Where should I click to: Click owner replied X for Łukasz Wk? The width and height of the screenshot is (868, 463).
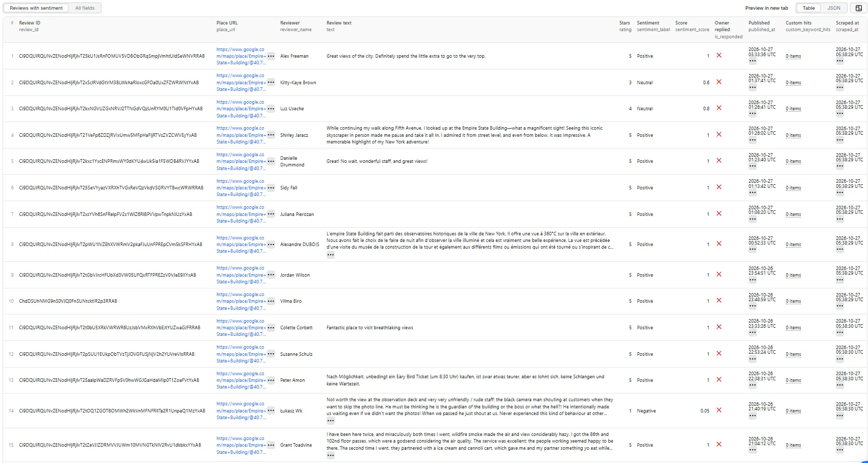(x=719, y=410)
